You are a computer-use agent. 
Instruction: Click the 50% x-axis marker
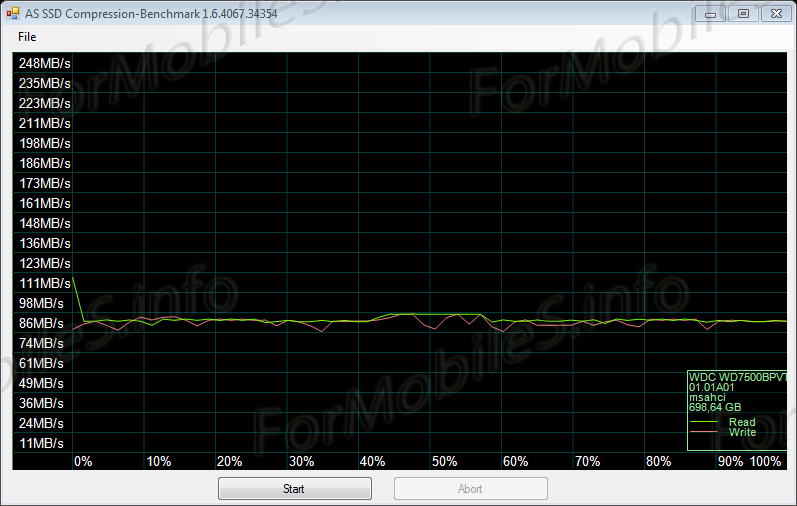pos(444,461)
